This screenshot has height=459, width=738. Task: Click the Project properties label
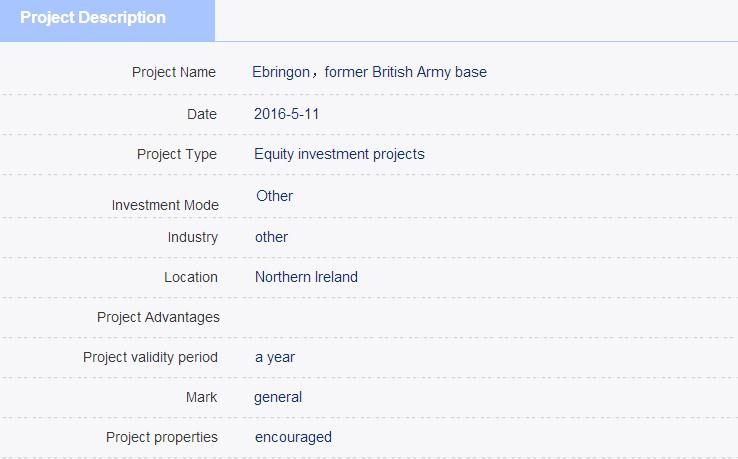pos(162,437)
